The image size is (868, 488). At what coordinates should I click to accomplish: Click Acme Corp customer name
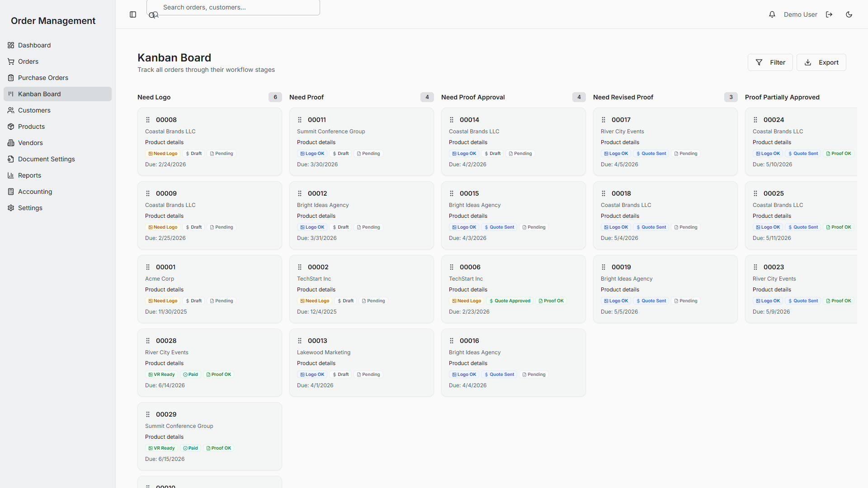click(160, 279)
